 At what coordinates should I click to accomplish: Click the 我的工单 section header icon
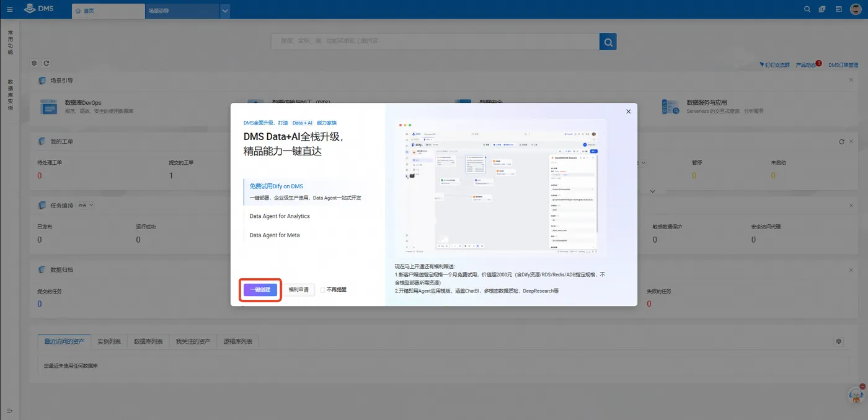click(x=42, y=141)
